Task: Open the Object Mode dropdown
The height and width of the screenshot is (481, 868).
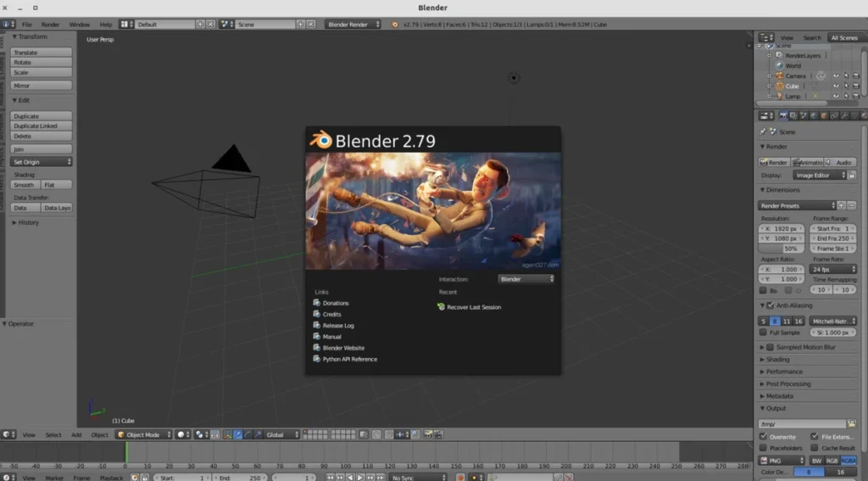Action: pos(144,435)
